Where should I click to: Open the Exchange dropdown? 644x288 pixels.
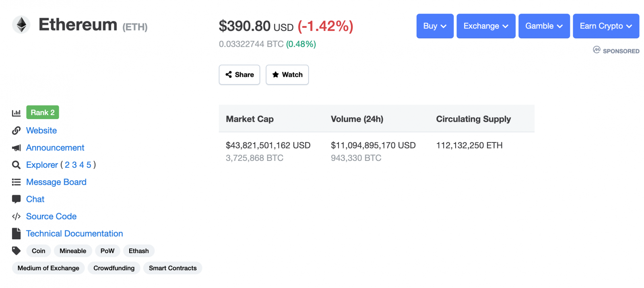tap(486, 26)
